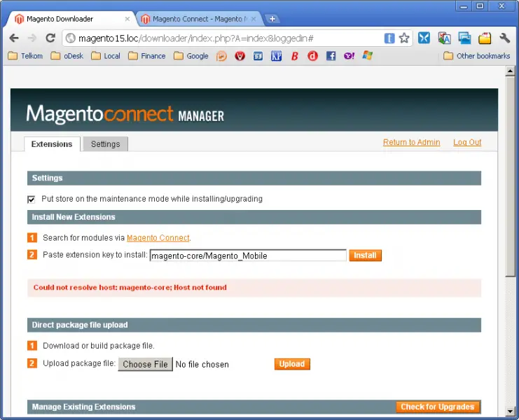The height and width of the screenshot is (420, 519).
Task: Click the 'Manage Existing Extensions' header
Action: click(84, 407)
